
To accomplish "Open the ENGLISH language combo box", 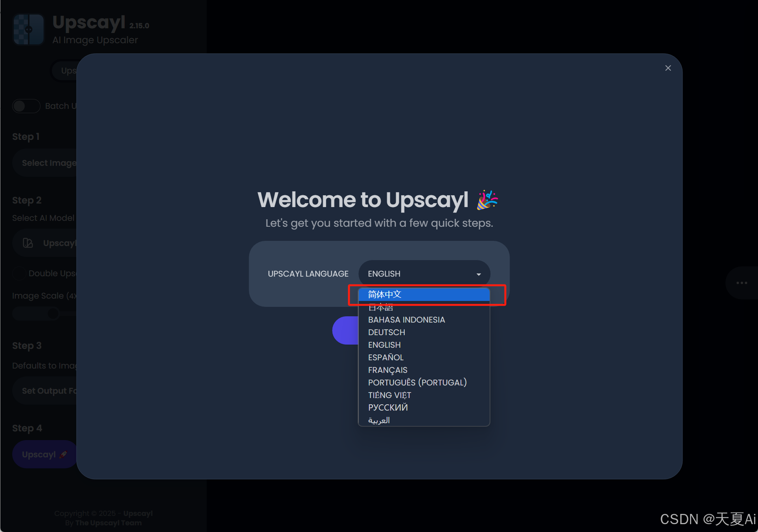I will [417, 274].
